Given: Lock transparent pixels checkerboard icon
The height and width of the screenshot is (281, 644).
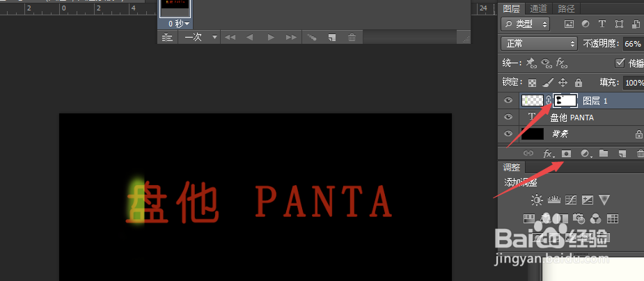Looking at the screenshot, I should [x=533, y=83].
